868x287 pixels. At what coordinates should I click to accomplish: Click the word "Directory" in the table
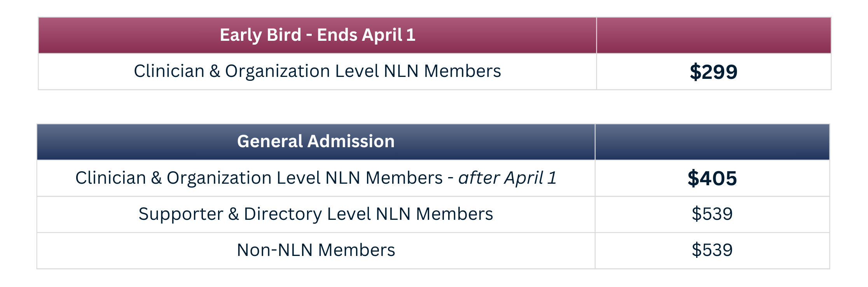pos(283,214)
